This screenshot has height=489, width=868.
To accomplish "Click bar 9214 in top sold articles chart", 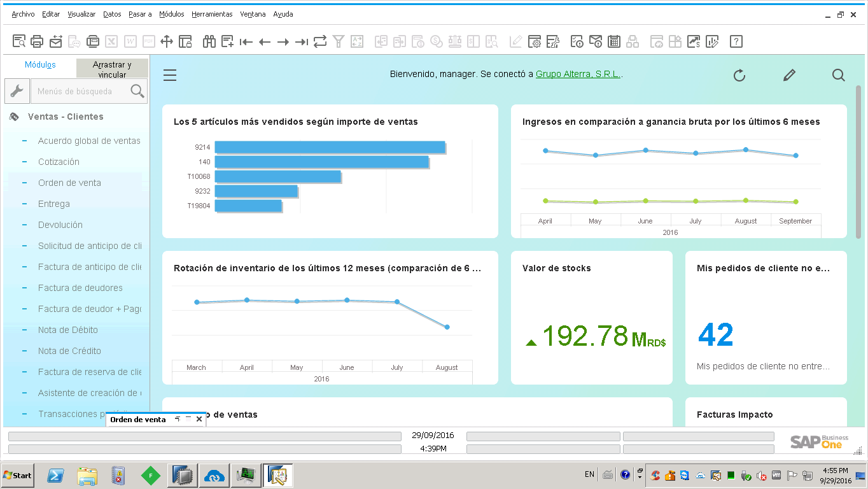I will 330,147.
